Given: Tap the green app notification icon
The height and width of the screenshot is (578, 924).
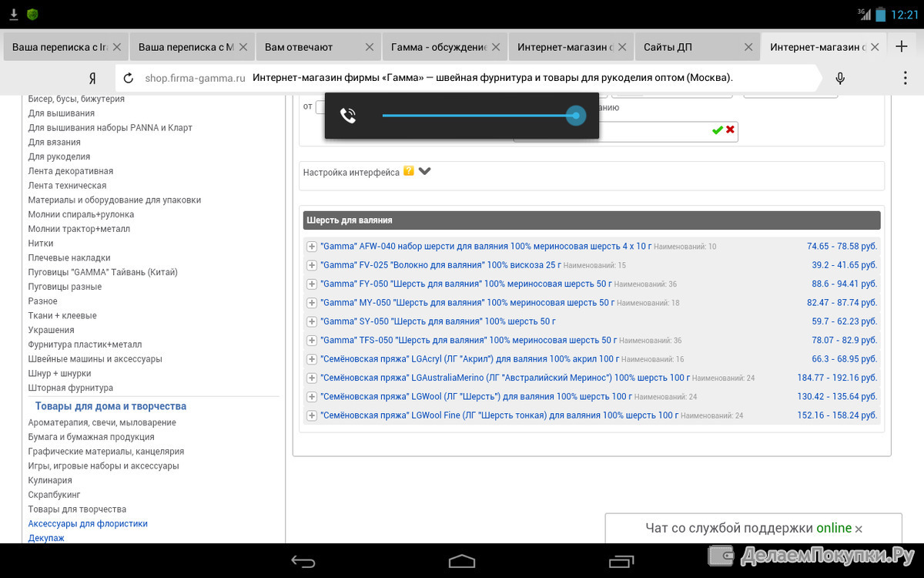Looking at the screenshot, I should (x=32, y=14).
